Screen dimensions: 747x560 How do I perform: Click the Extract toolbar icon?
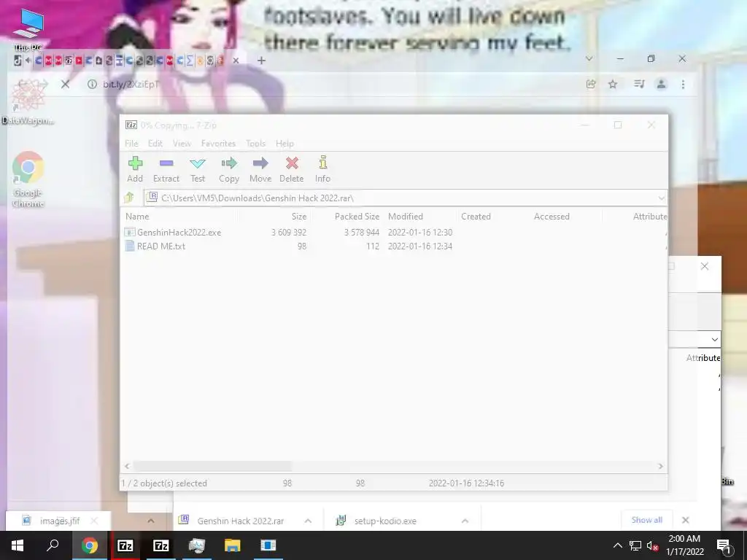click(x=166, y=169)
